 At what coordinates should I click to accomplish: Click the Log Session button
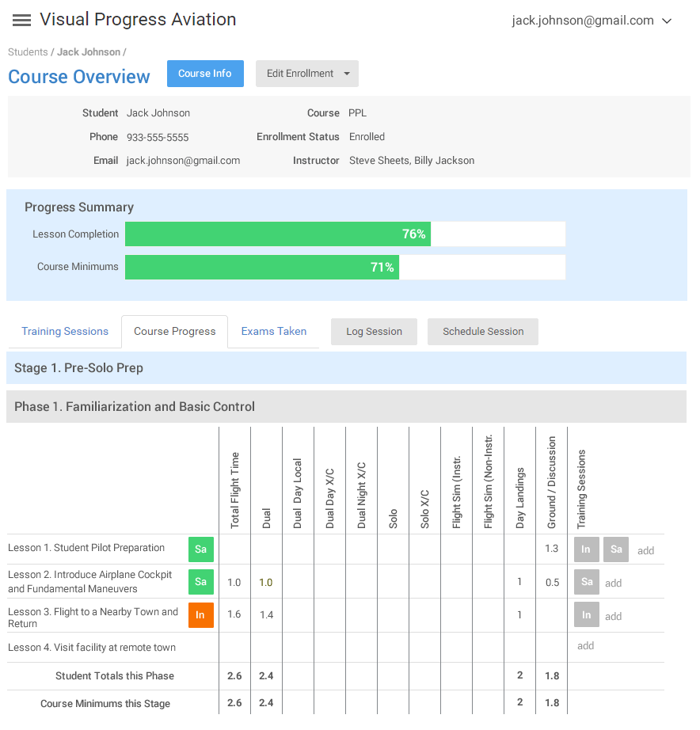374,332
